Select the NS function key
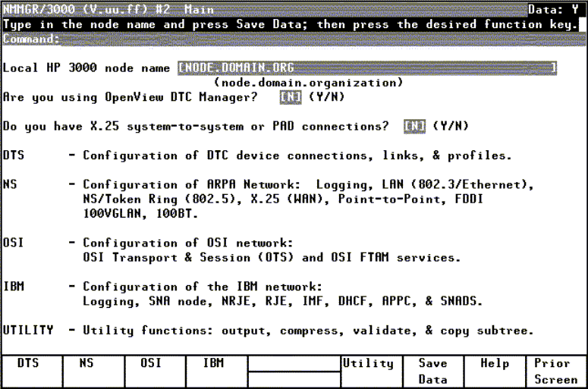Viewport: 588px width, 389px height. tap(94, 371)
